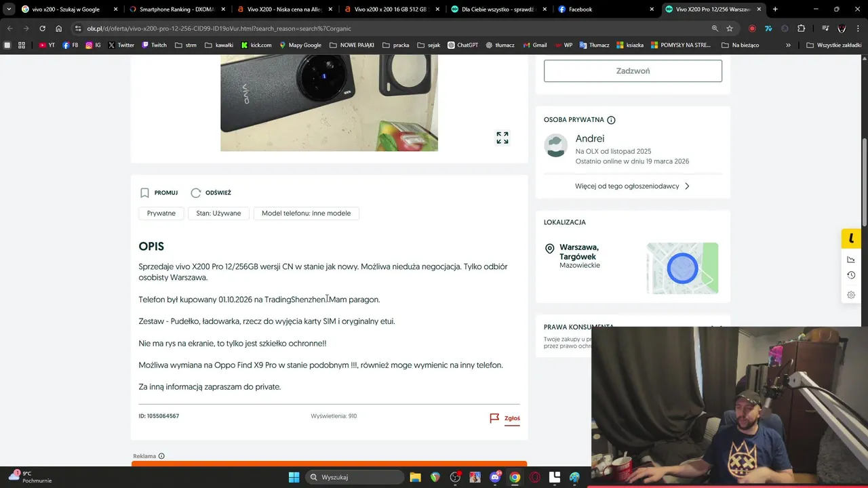Image resolution: width=868 pixels, height=488 pixels.
Task: Click the Wyszukaj taskbar search box
Action: [354, 477]
